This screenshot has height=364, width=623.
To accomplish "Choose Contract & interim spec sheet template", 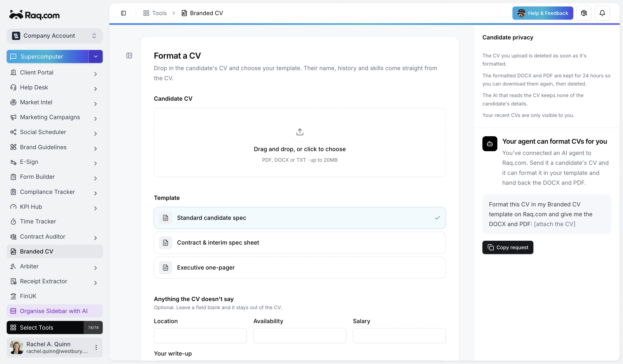I will tap(300, 243).
